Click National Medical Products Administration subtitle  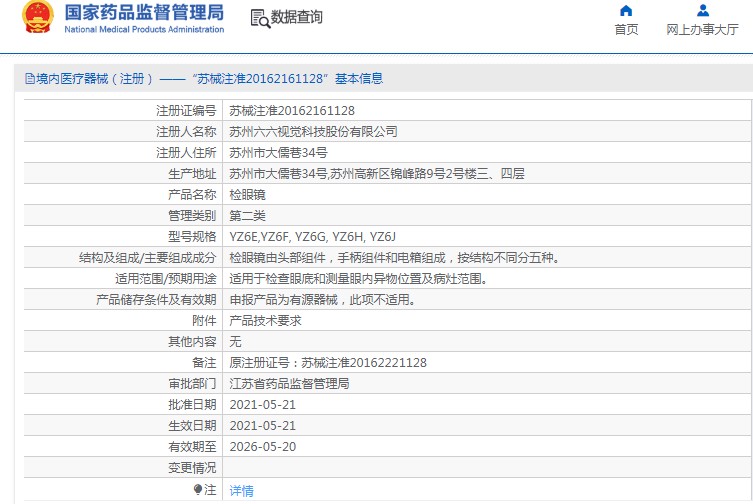click(x=144, y=29)
